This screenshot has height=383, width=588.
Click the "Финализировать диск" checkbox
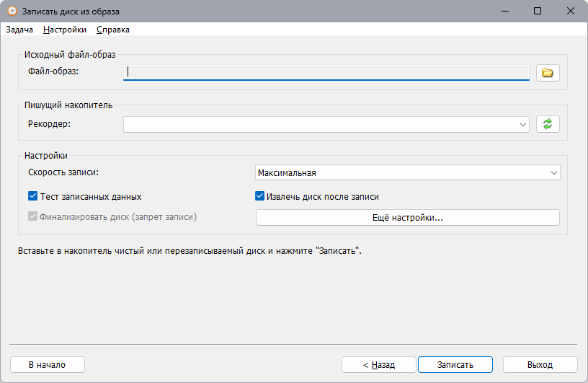(32, 216)
